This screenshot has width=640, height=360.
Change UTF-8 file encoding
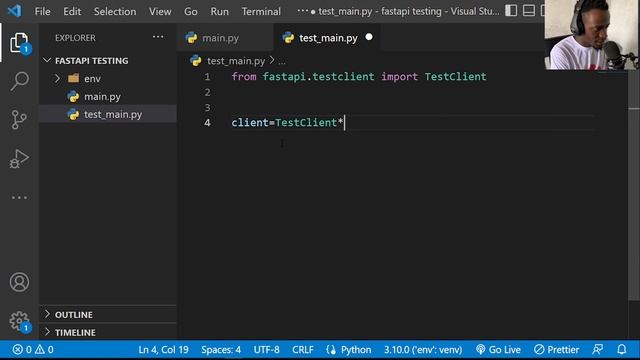(267, 350)
